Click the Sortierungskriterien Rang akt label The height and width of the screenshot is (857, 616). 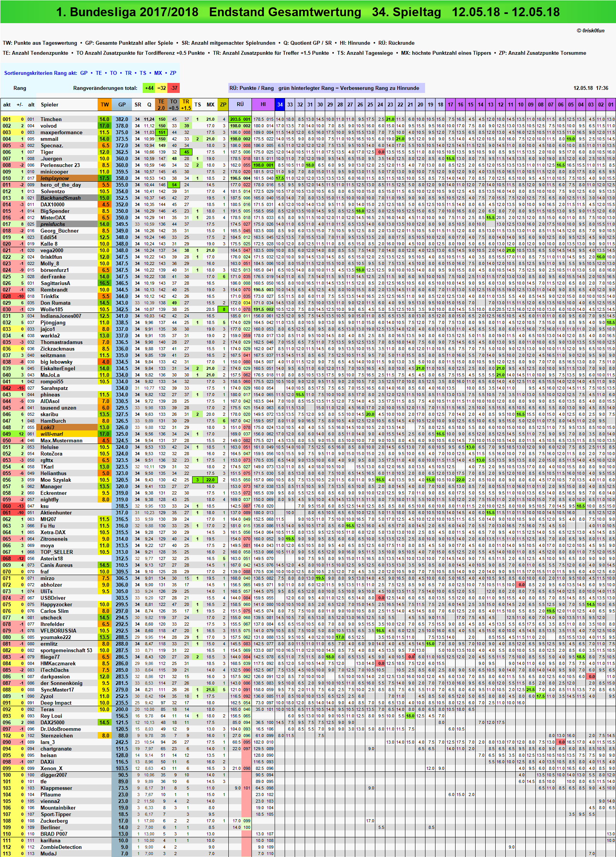[41, 73]
